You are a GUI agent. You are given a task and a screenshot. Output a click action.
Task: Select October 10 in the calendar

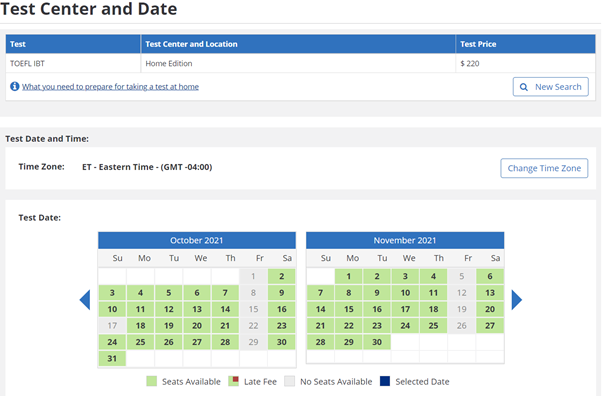click(112, 309)
